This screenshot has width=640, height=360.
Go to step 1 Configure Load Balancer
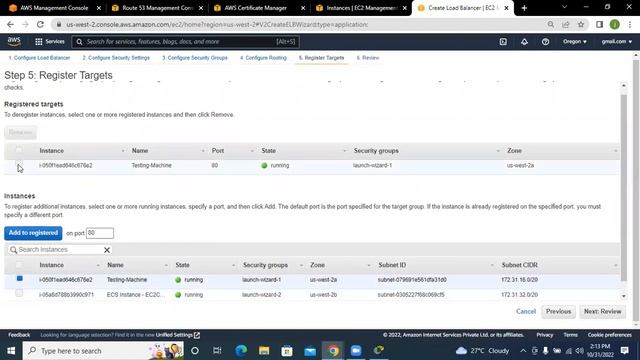(x=39, y=58)
